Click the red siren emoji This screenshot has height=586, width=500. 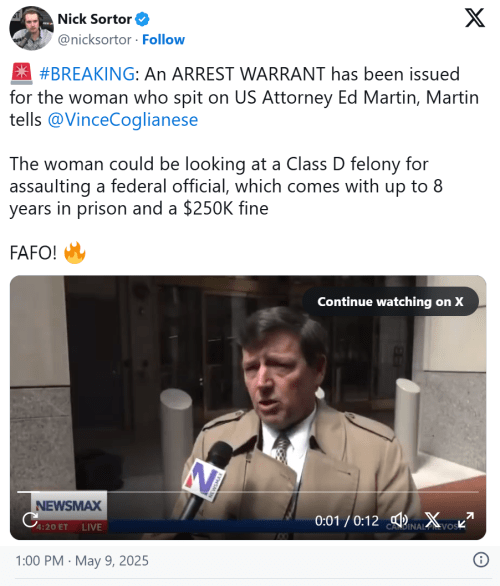tap(22, 74)
